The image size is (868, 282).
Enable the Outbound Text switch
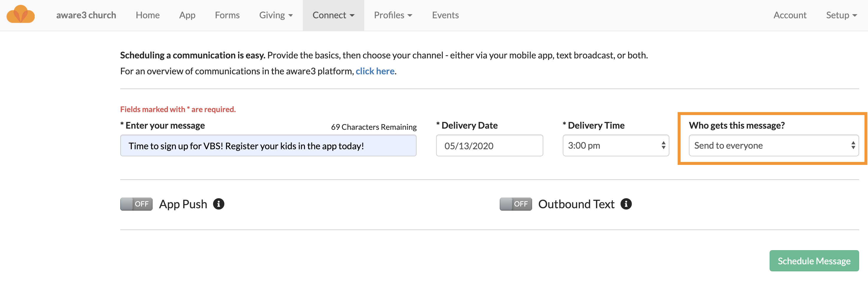click(516, 204)
